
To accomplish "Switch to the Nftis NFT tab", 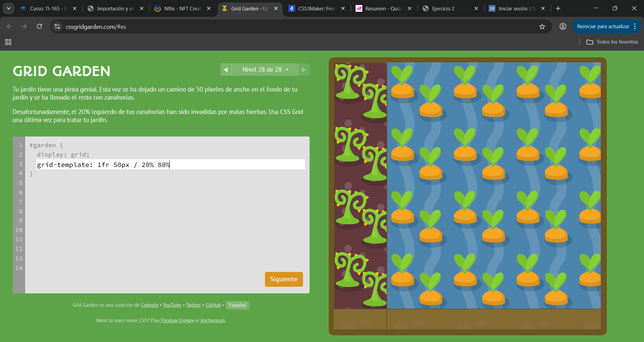I will [x=181, y=8].
